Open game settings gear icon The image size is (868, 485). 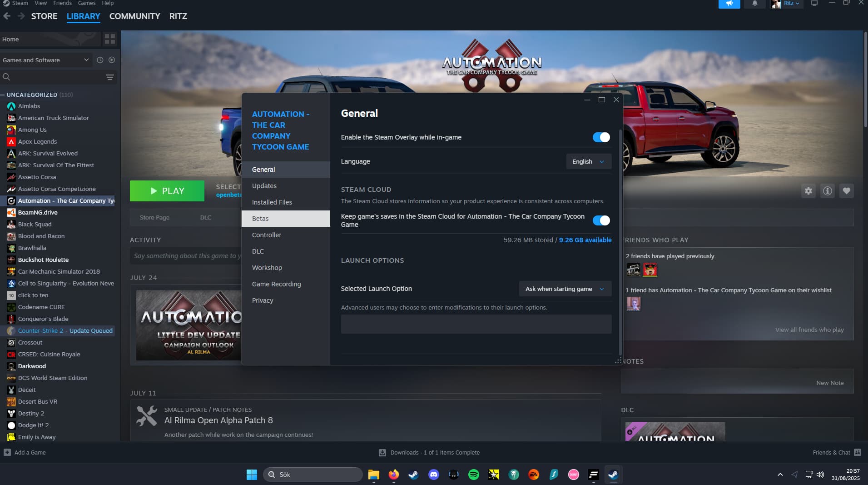point(808,191)
